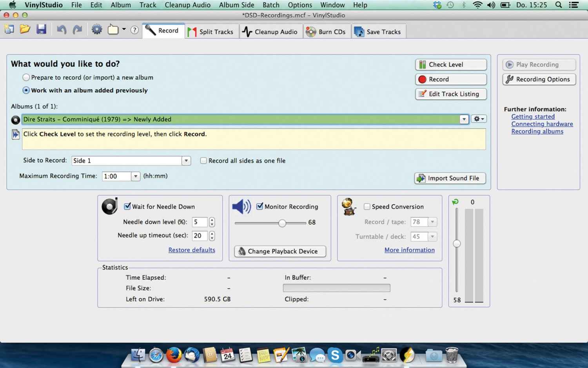Image resolution: width=588 pixels, height=368 pixels.
Task: Adjust Needle up timeout stepper
Action: point(212,236)
